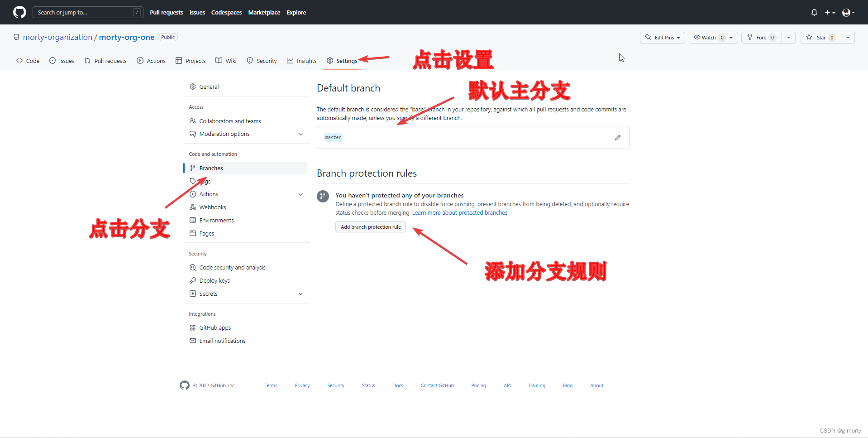Switch to the repository Security tab

(262, 61)
